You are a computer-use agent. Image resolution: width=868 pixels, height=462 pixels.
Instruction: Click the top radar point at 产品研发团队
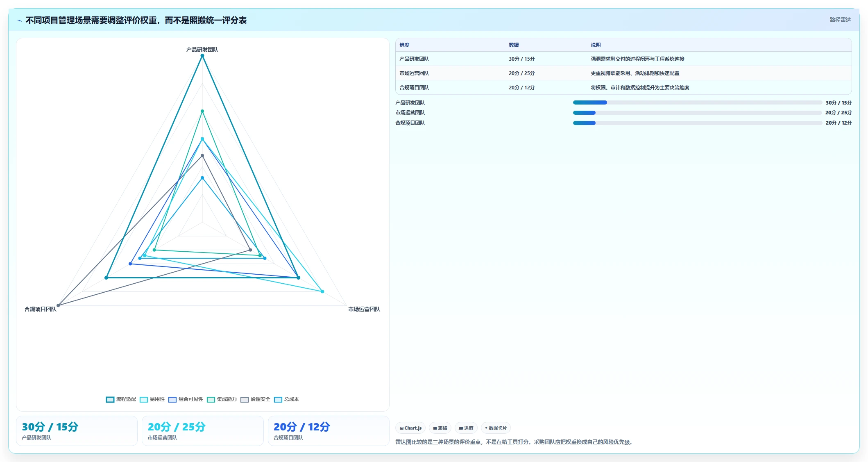pyautogui.click(x=202, y=56)
